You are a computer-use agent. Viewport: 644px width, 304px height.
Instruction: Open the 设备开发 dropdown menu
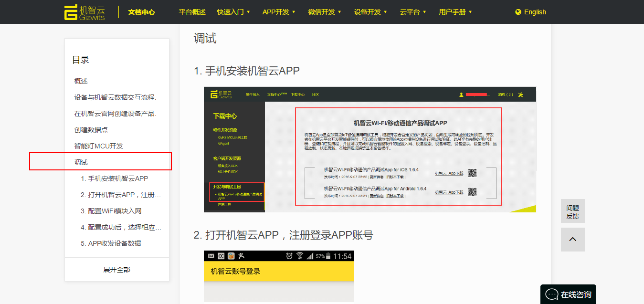click(x=370, y=12)
